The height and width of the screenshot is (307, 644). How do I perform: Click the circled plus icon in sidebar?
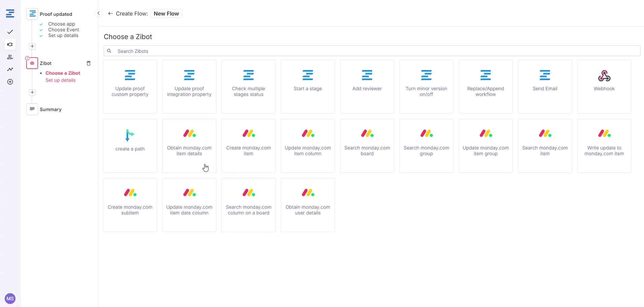10,82
